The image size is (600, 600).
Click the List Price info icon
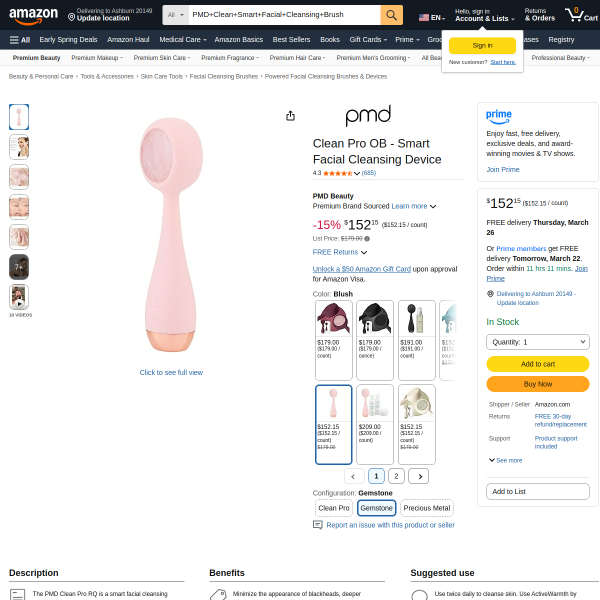(367, 239)
